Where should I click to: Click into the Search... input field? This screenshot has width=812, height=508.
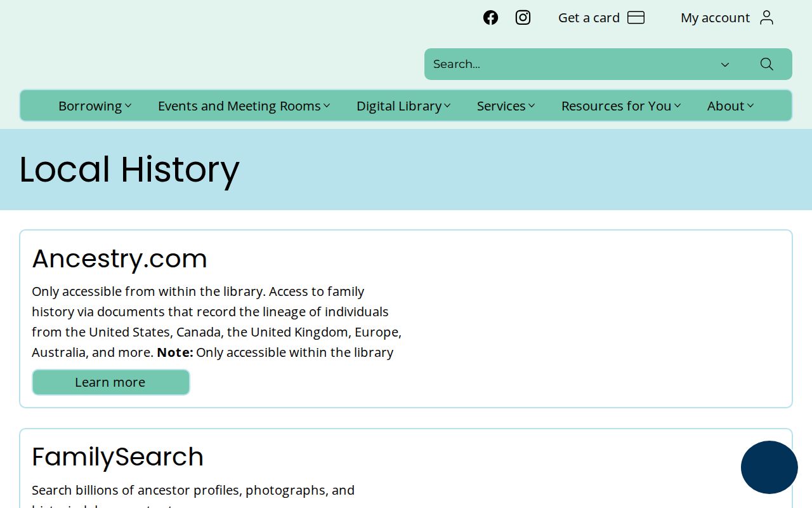[x=568, y=64]
